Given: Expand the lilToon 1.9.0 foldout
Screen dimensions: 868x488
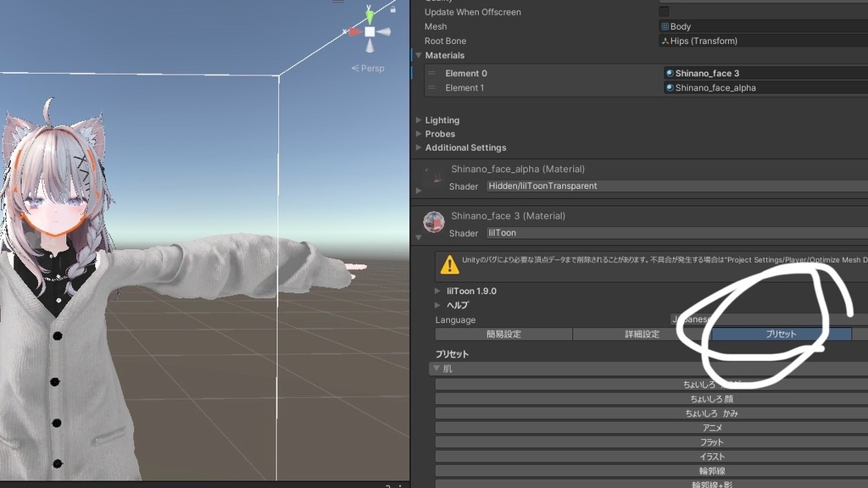Looking at the screenshot, I should pyautogui.click(x=437, y=291).
